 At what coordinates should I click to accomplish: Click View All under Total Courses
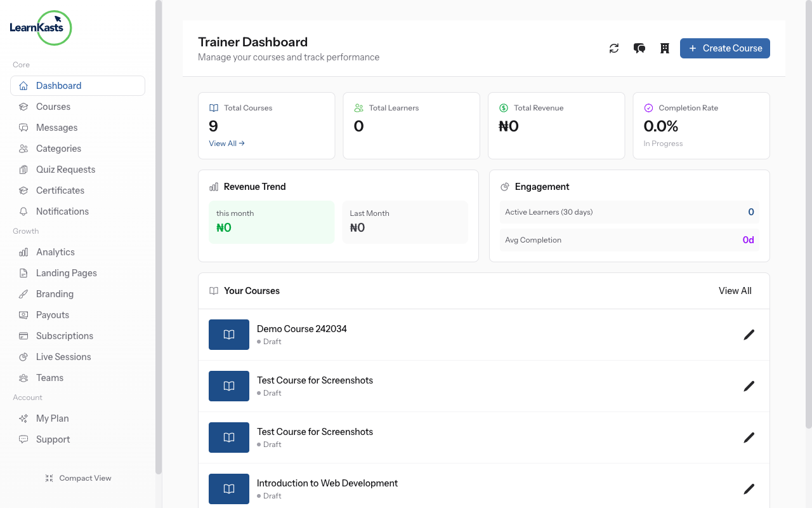(226, 143)
